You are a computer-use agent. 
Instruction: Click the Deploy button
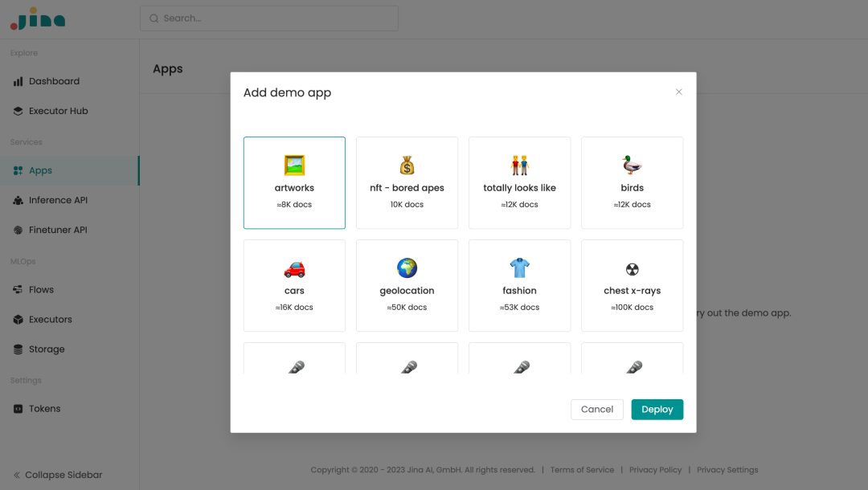click(657, 410)
